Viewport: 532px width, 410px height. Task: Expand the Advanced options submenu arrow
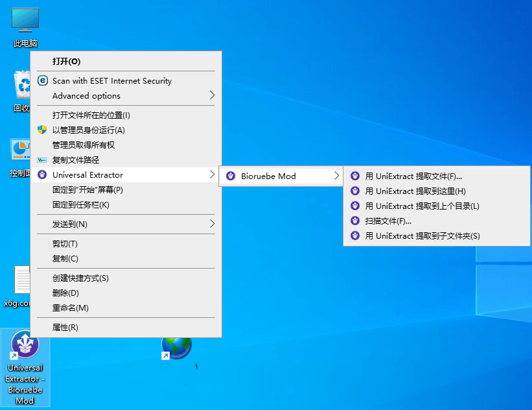pos(212,95)
